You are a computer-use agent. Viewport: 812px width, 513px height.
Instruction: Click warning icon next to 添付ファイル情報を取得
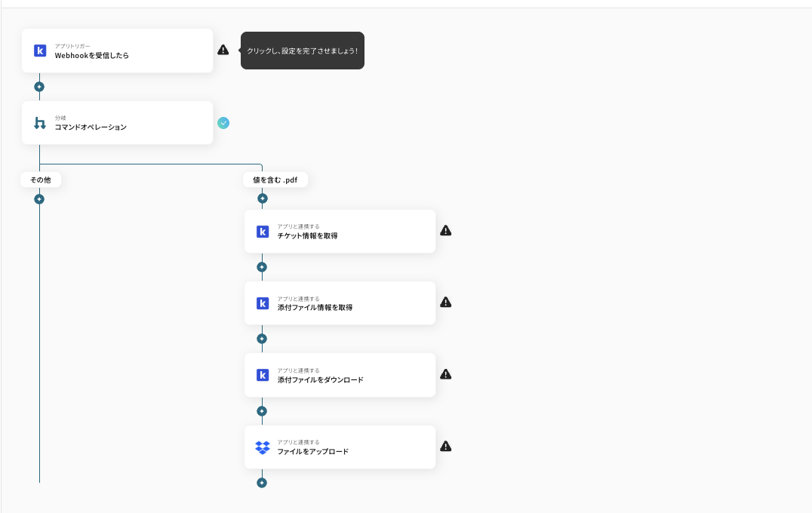445,303
